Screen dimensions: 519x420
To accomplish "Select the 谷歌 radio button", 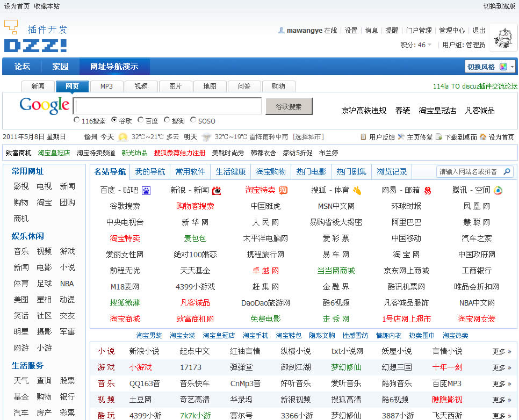I will [x=114, y=120].
